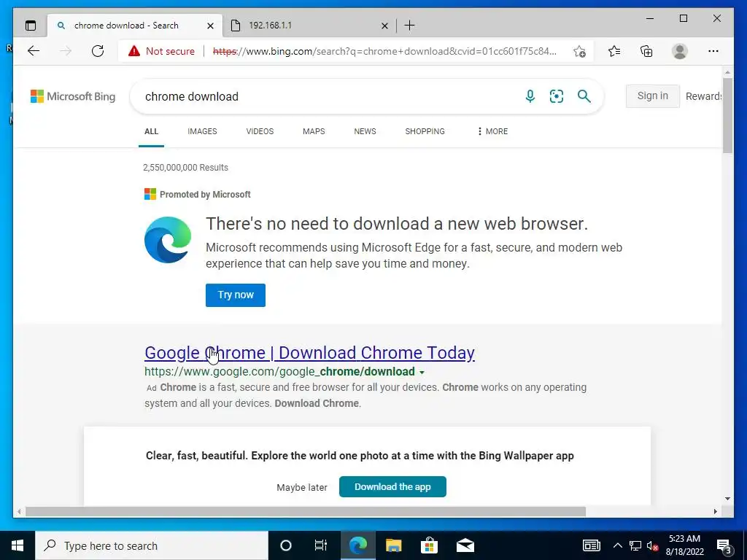The height and width of the screenshot is (560, 747).
Task: Open the browser profile avatar
Action: tap(680, 51)
